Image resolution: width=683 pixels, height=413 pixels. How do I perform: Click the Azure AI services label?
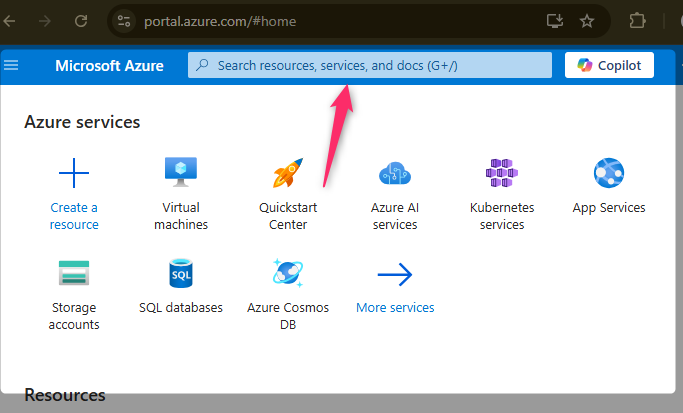pyautogui.click(x=395, y=216)
